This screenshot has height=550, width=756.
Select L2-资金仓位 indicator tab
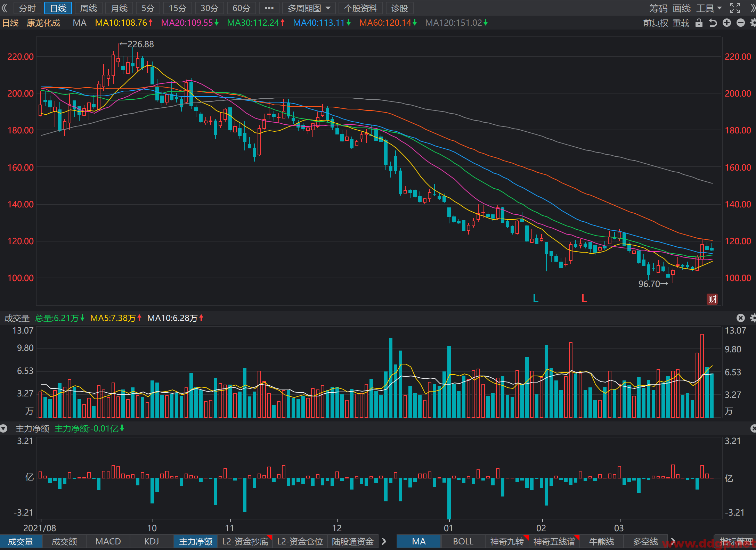(300, 541)
